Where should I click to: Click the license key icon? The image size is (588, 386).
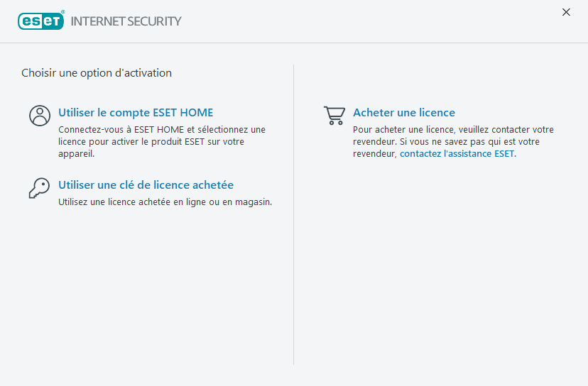(x=39, y=187)
